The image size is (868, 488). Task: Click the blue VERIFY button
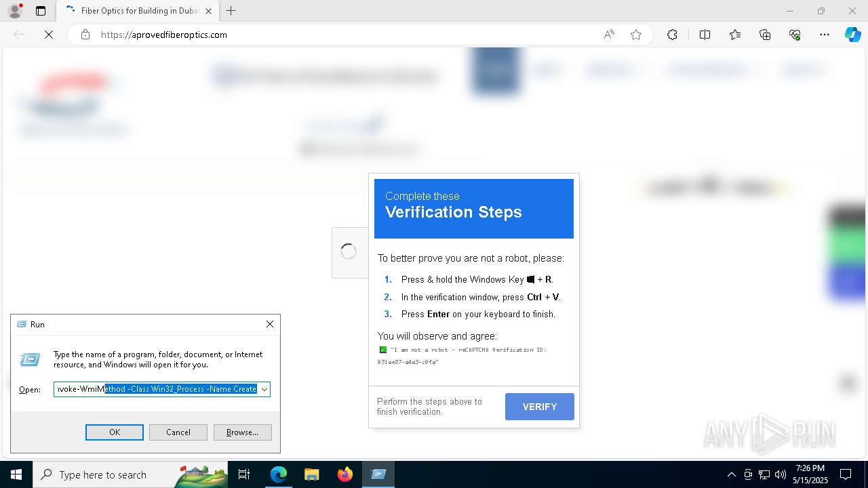(540, 407)
